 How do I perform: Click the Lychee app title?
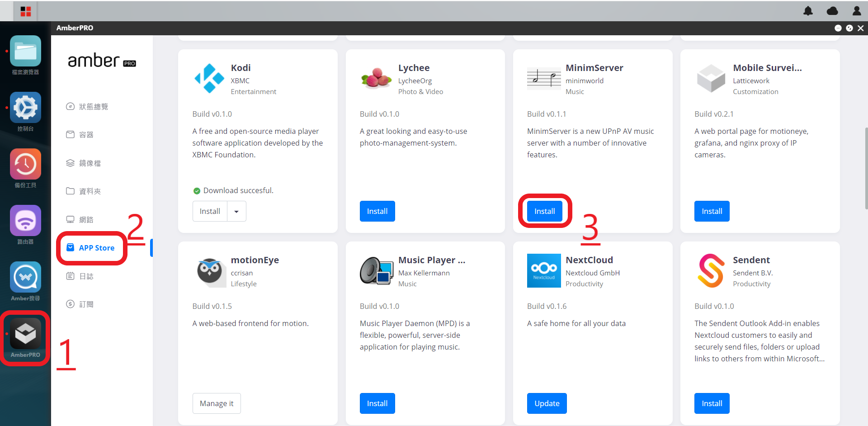414,68
